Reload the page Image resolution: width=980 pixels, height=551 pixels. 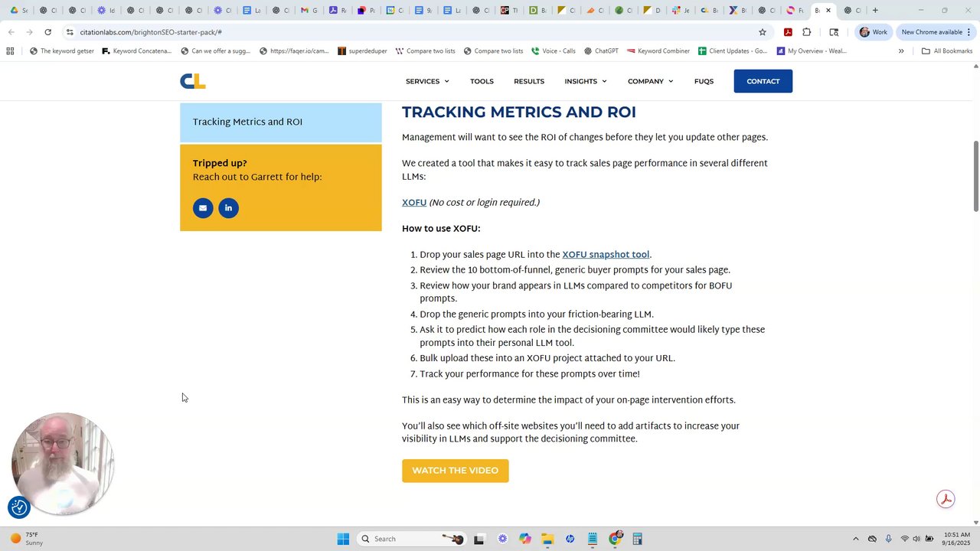pos(47,32)
